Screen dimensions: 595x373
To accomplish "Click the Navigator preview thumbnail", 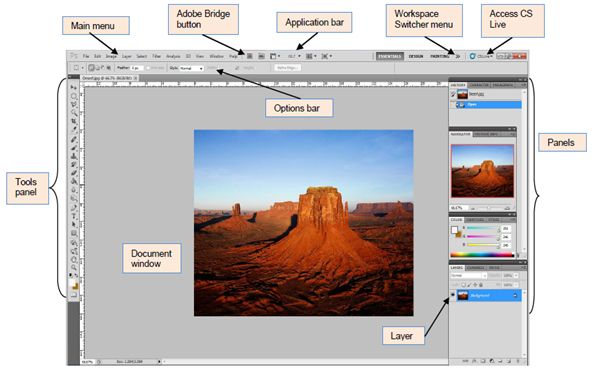I will 482,171.
